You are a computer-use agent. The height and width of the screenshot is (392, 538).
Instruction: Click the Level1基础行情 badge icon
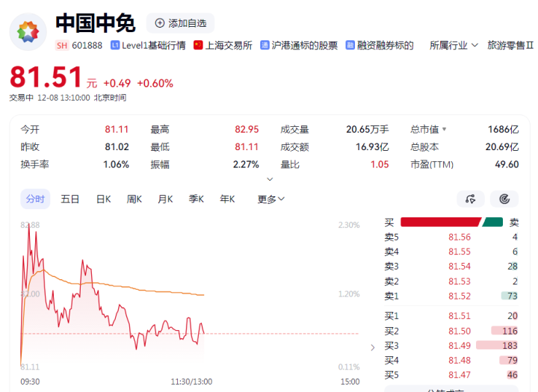tap(115, 46)
